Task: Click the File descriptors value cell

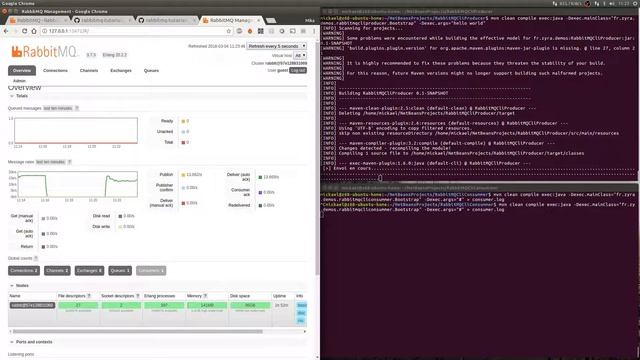Action: (78, 305)
